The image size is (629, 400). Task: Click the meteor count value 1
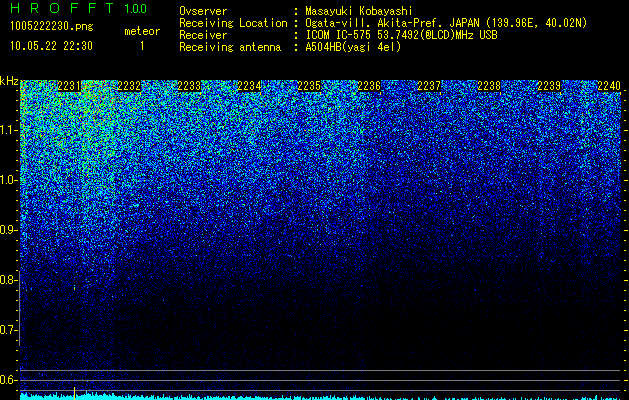(x=142, y=46)
